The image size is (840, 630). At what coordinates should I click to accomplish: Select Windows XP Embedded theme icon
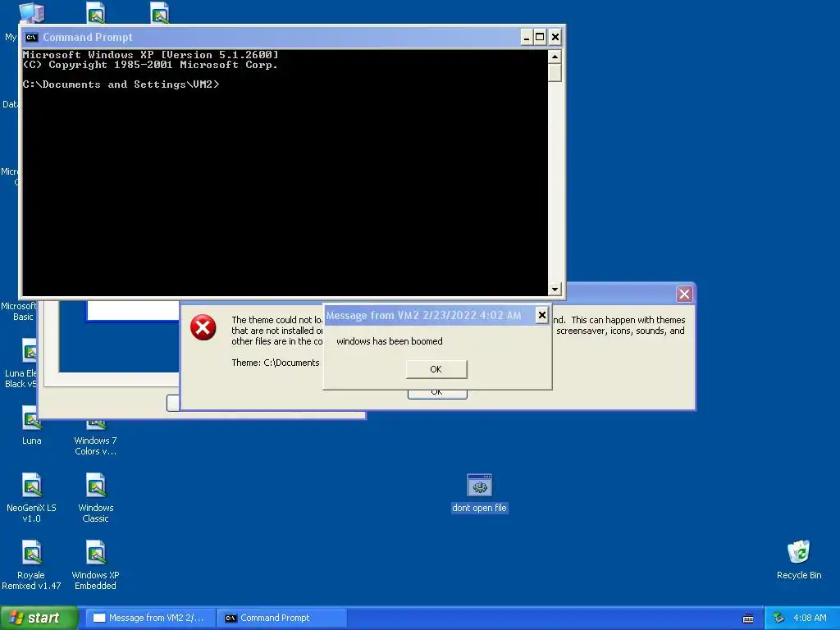(x=95, y=564)
